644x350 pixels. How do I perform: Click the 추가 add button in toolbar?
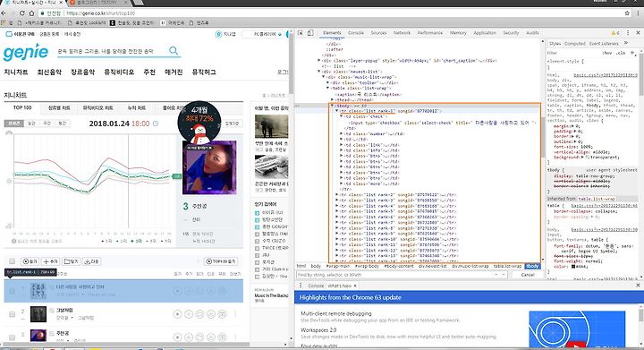[50, 261]
